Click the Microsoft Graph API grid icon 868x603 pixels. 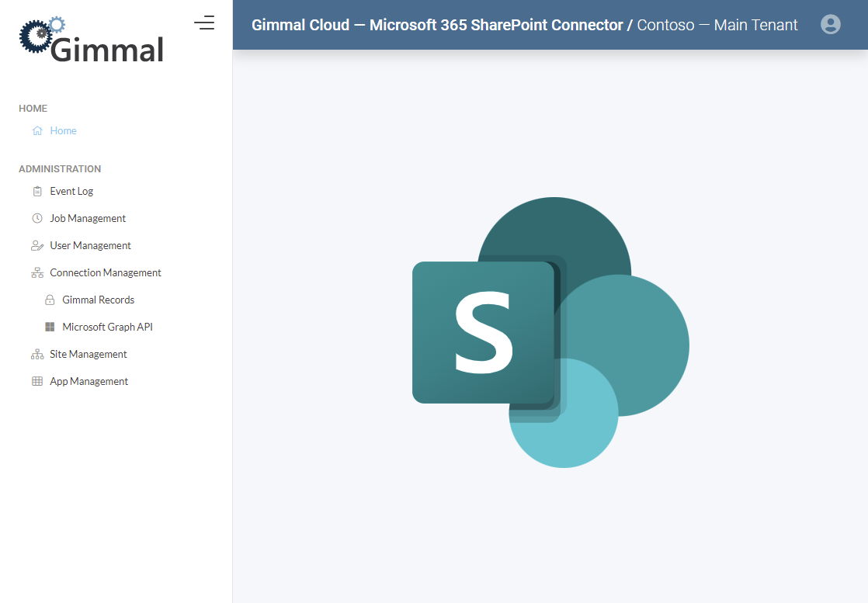click(50, 326)
